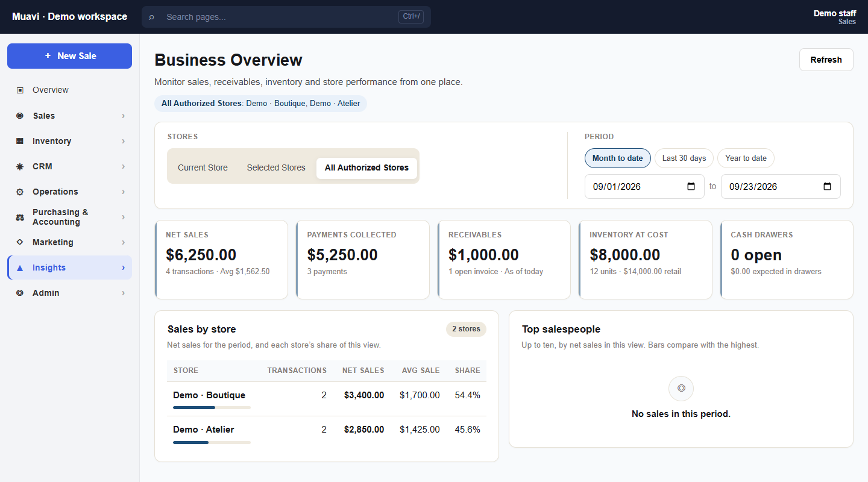Image resolution: width=868 pixels, height=482 pixels.
Task: Click the 09/01/2026 start date field
Action: tap(644, 186)
